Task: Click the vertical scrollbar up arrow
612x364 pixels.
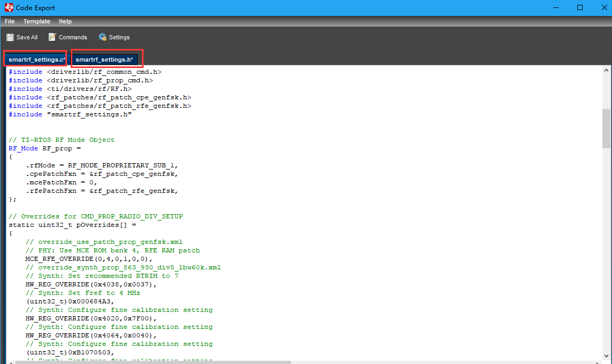Action: 606,71
